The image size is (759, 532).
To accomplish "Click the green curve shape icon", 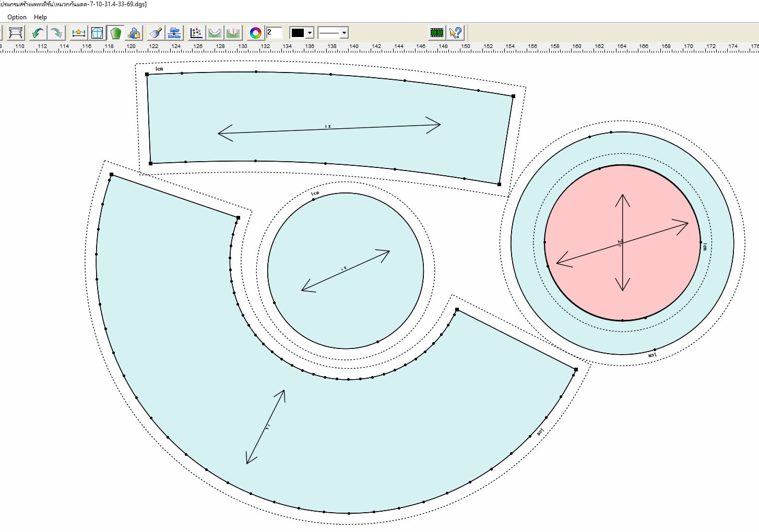I will point(215,33).
